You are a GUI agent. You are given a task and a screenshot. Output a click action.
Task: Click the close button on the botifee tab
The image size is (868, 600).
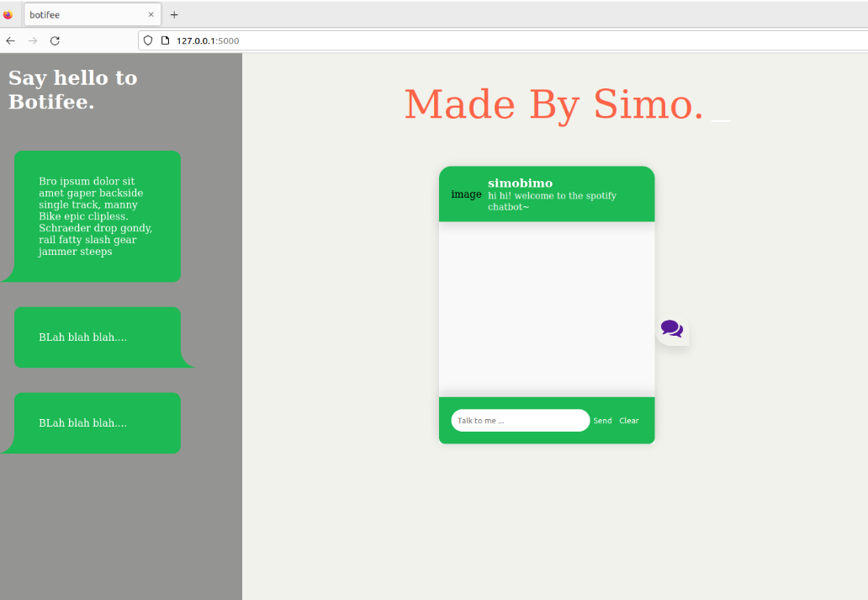pos(151,14)
